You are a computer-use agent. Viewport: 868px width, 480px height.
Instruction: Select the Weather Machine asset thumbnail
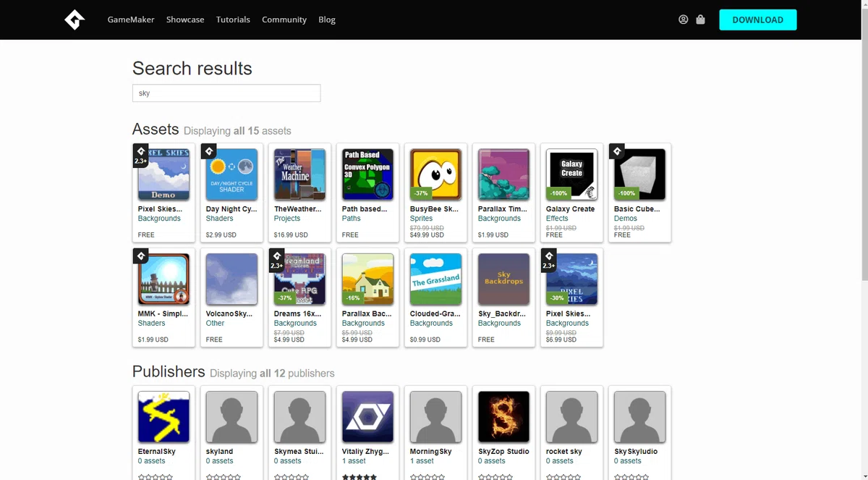tap(299, 174)
